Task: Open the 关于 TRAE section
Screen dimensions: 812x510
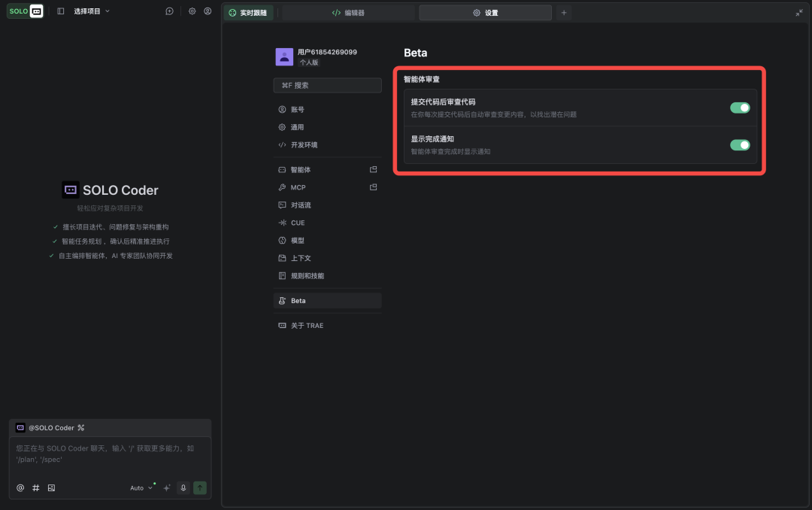Action: [327, 326]
